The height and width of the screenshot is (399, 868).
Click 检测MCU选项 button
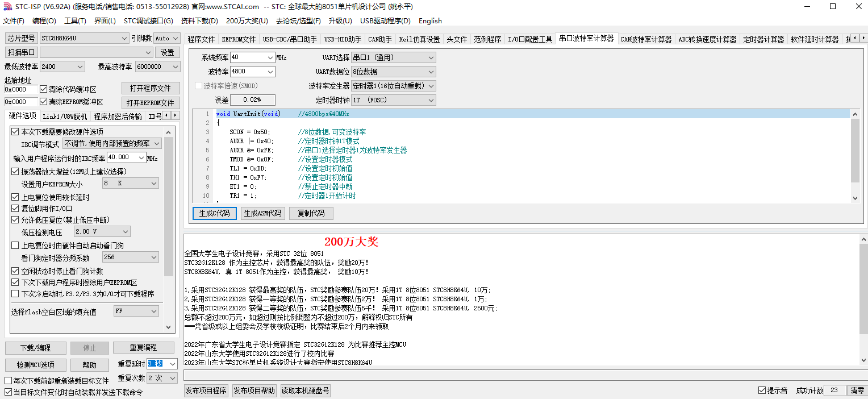point(36,365)
